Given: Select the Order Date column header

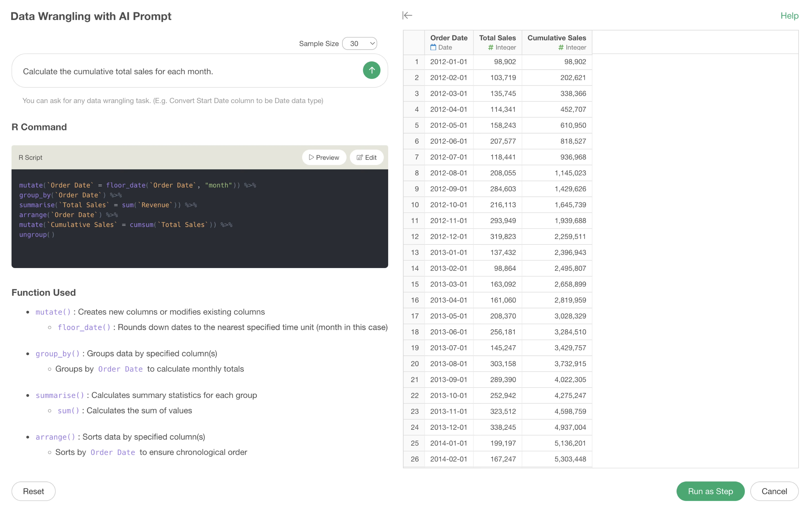Looking at the screenshot, I should point(449,42).
